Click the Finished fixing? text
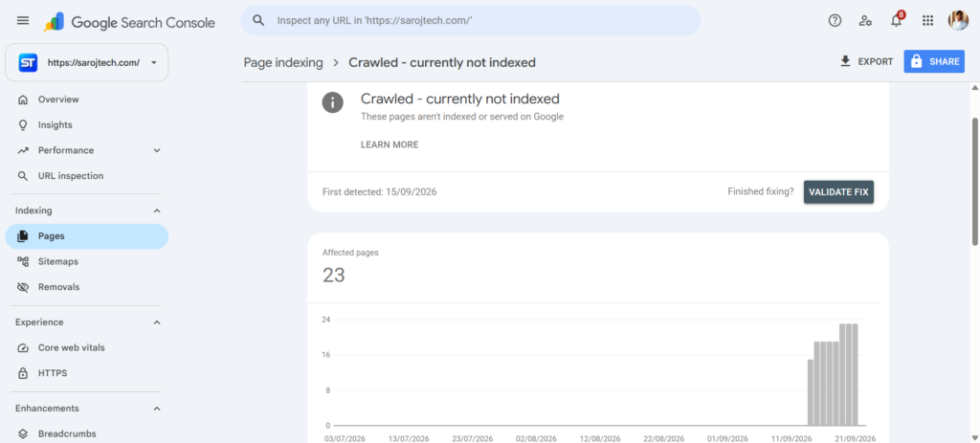Image resolution: width=980 pixels, height=443 pixels. [761, 191]
